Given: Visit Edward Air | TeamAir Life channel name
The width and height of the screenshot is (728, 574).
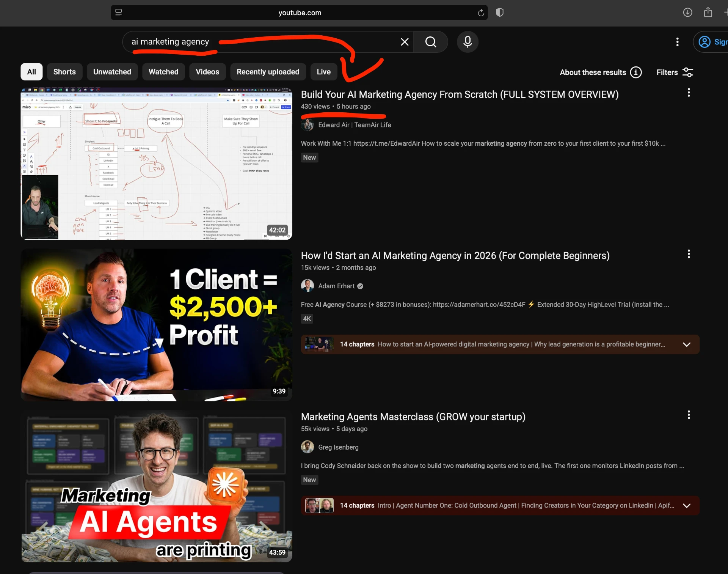Looking at the screenshot, I should (355, 125).
